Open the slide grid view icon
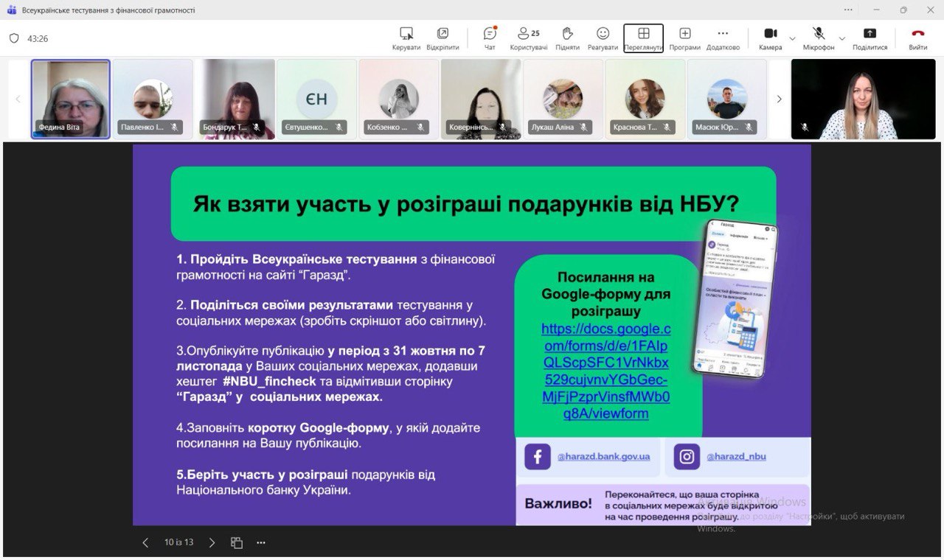Image resolution: width=944 pixels, height=560 pixels. click(237, 542)
